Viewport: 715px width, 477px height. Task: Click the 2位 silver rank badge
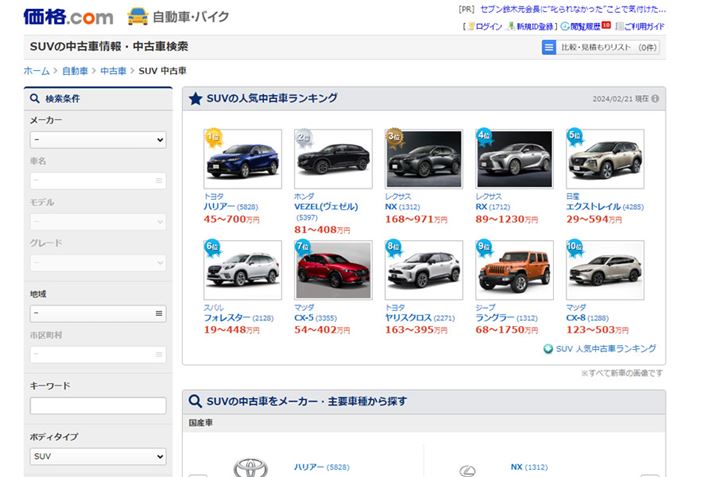click(x=304, y=138)
